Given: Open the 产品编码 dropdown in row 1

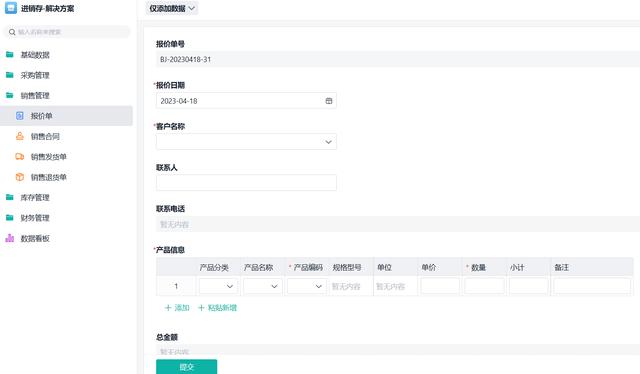Looking at the screenshot, I should tap(307, 286).
